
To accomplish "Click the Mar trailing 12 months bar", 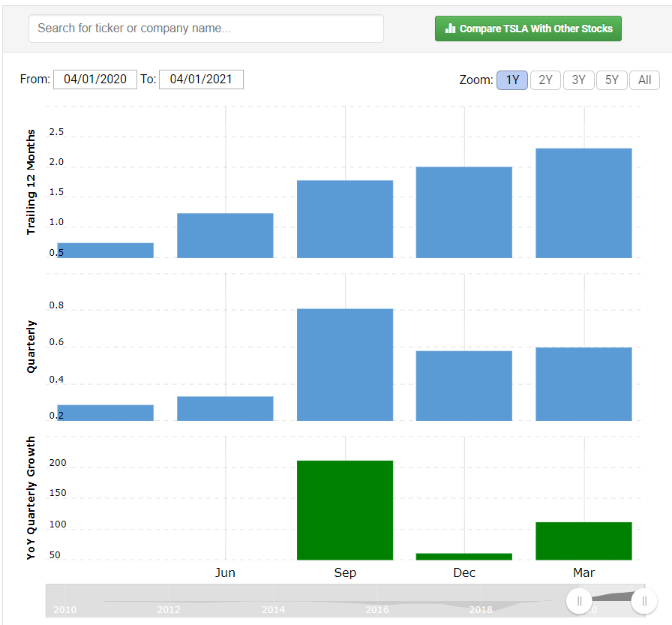I will click(583, 203).
